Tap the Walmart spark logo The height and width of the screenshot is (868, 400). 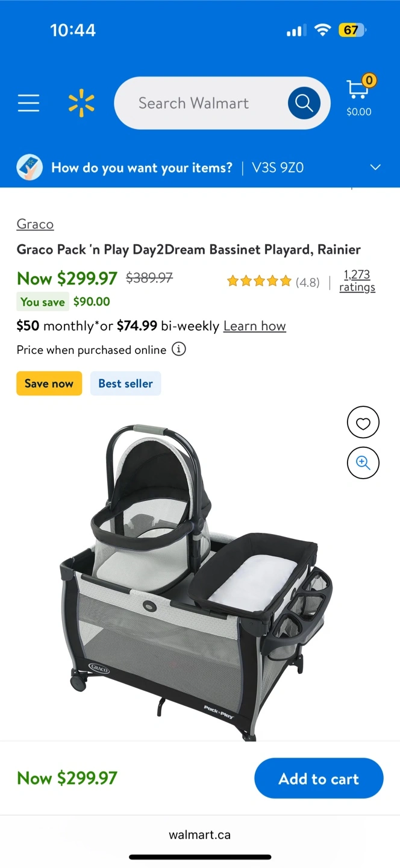click(x=81, y=103)
